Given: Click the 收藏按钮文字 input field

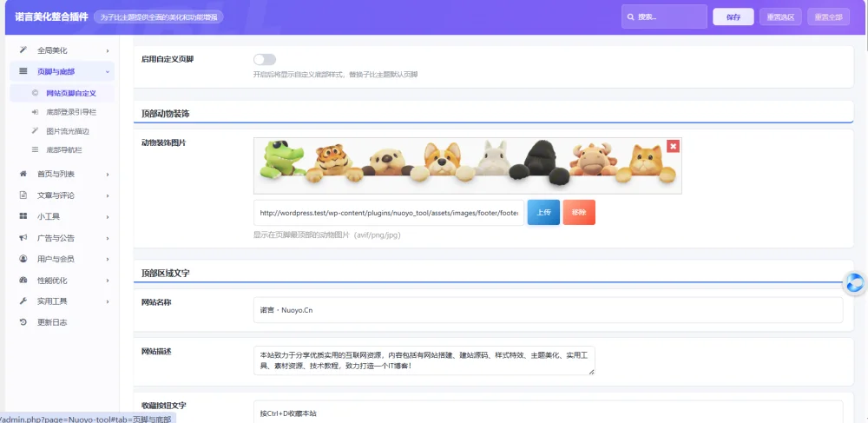Looking at the screenshot, I should click(x=548, y=413).
